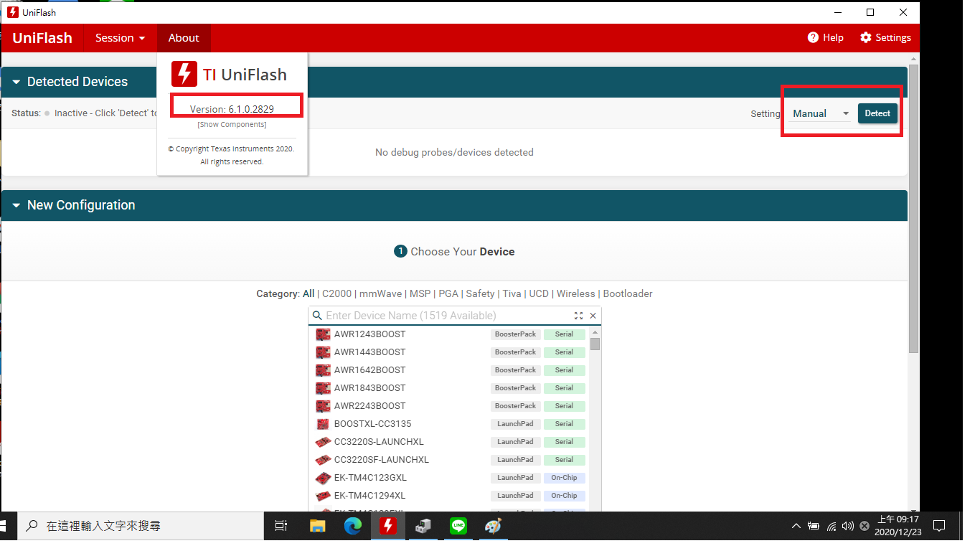Click the EK-TM4C123GXL board icon

click(323, 478)
